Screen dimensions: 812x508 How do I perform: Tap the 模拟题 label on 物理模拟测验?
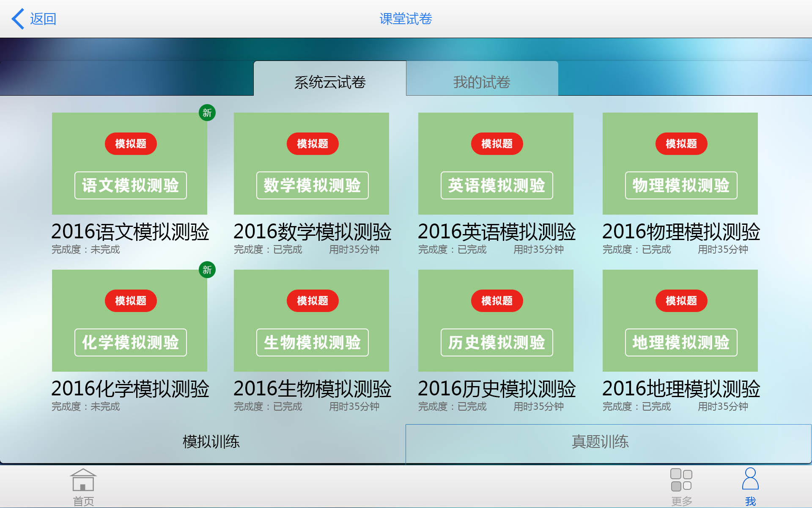681,144
